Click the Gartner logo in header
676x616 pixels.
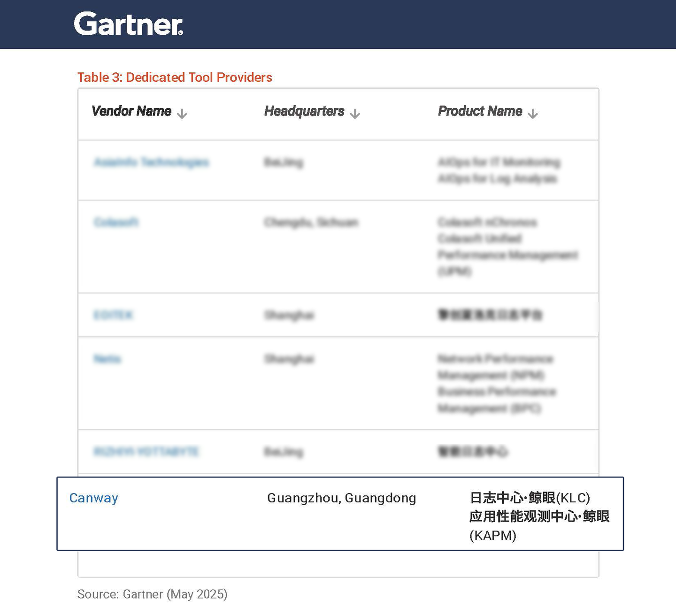click(128, 24)
